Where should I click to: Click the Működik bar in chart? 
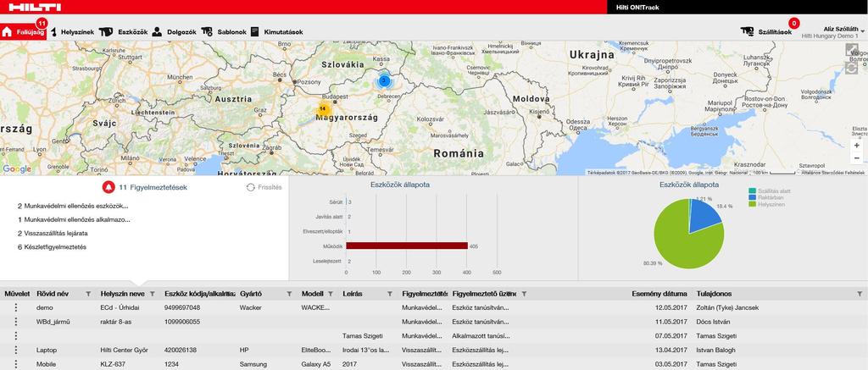[x=407, y=246]
